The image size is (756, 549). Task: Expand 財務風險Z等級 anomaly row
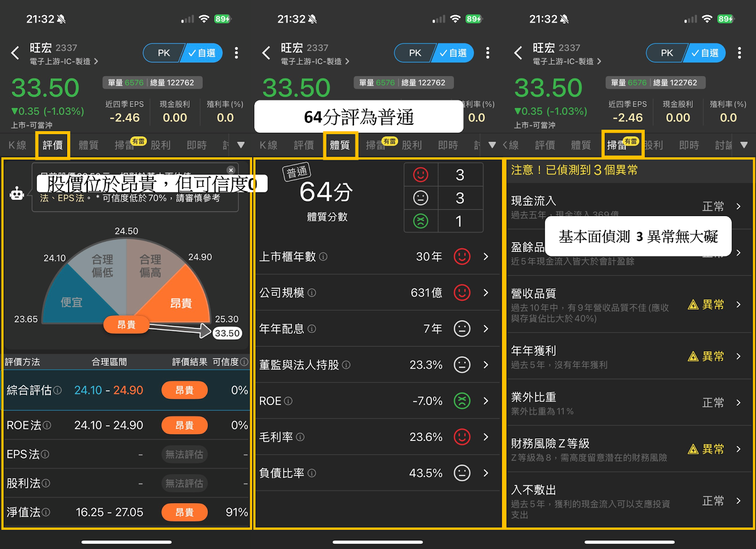[629, 449]
